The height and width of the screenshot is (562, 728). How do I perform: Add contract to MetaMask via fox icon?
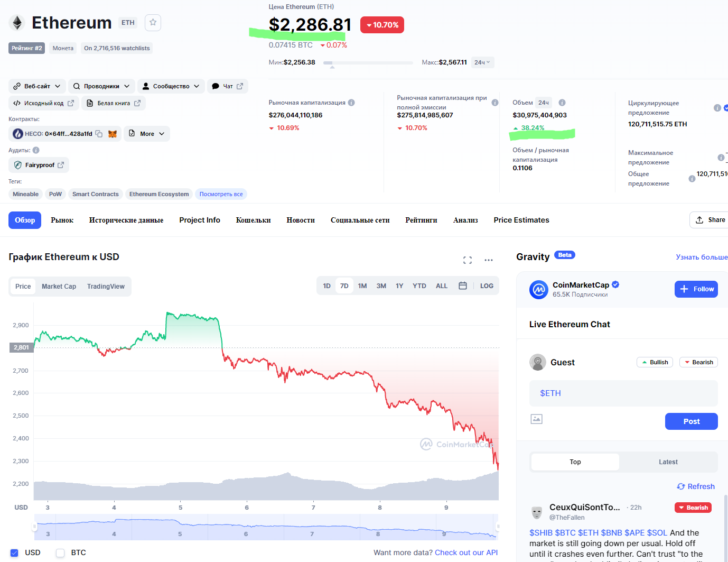pos(113,134)
